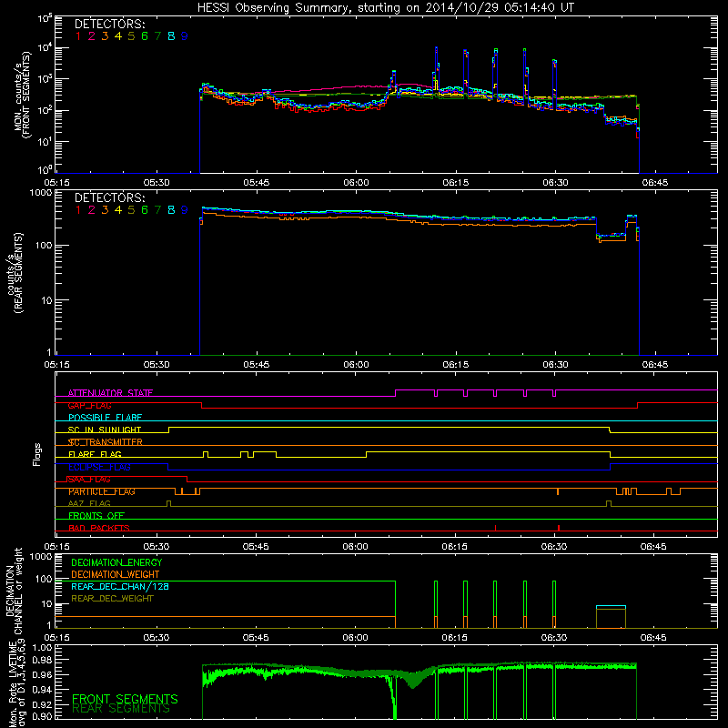Click 06:30 tick label under Flags plot
This screenshot has width=728, height=728.
(554, 547)
